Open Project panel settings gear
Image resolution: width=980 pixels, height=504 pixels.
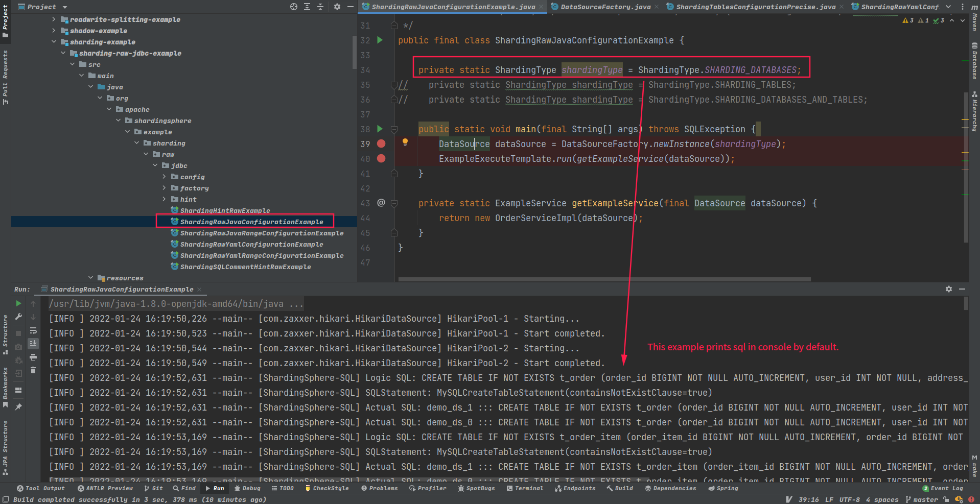(x=336, y=7)
